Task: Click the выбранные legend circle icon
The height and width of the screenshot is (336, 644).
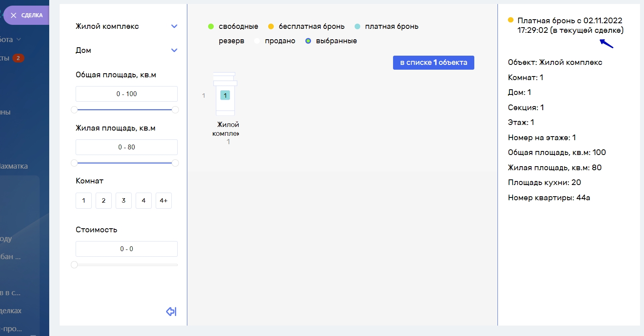Action: (x=308, y=41)
